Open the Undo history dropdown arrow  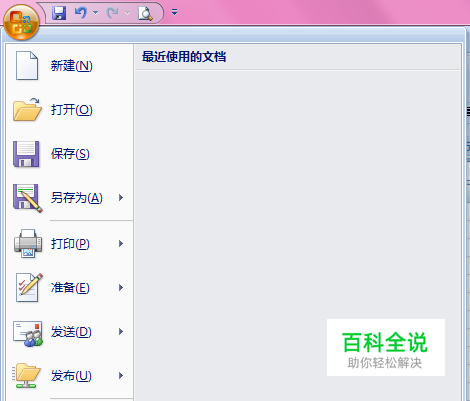(96, 13)
